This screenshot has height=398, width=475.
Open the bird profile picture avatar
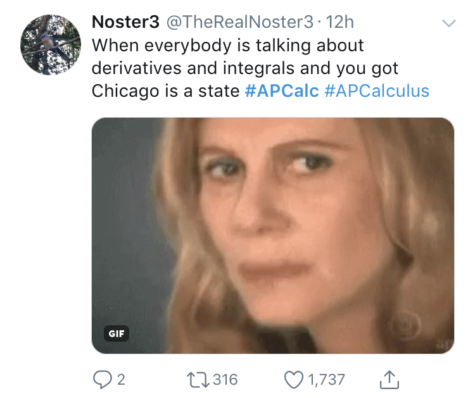(50, 44)
